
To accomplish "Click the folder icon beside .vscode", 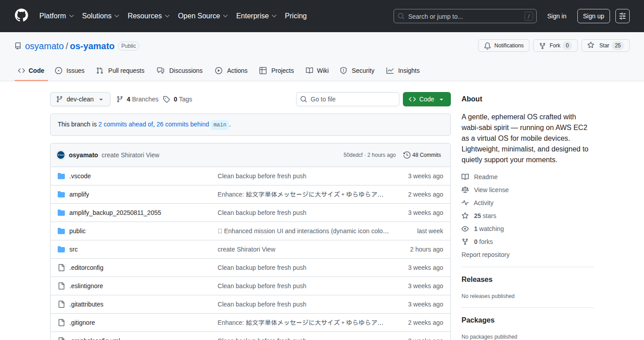I will 61,176.
